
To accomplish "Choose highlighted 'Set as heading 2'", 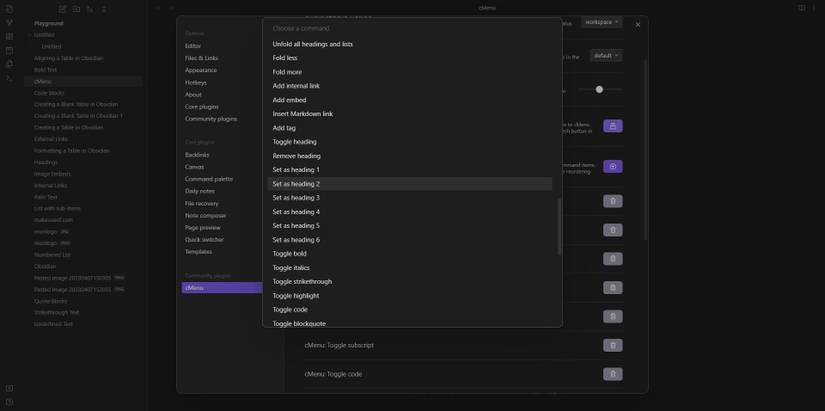I will coord(410,184).
